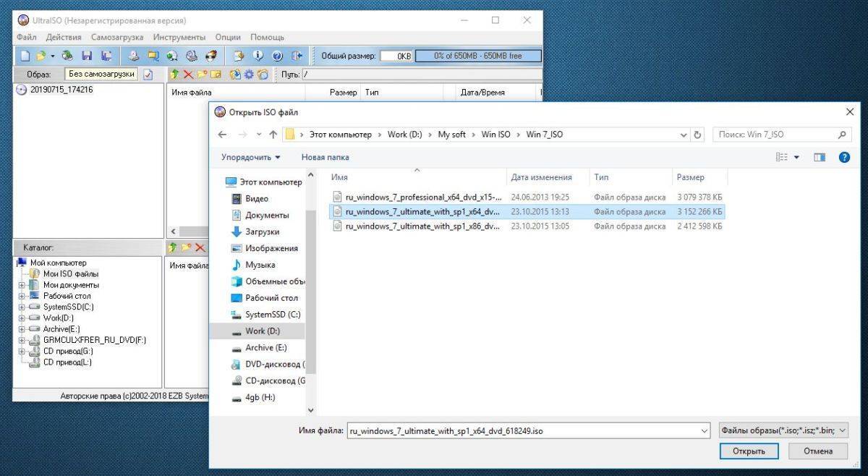This screenshot has height=476, width=868.
Task: Open the Самозагрузка menu
Action: click(x=116, y=37)
